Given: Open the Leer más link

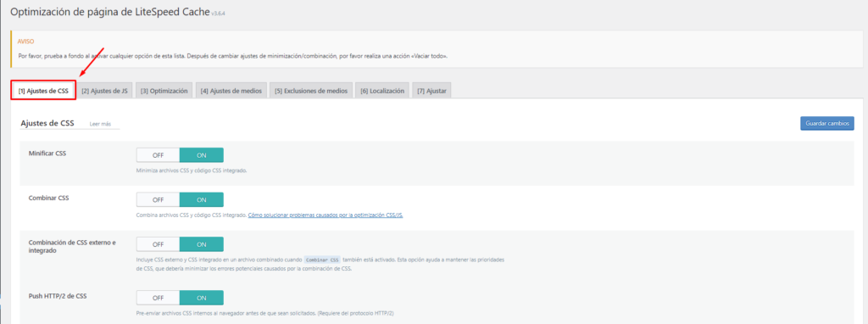Looking at the screenshot, I should pos(100,124).
